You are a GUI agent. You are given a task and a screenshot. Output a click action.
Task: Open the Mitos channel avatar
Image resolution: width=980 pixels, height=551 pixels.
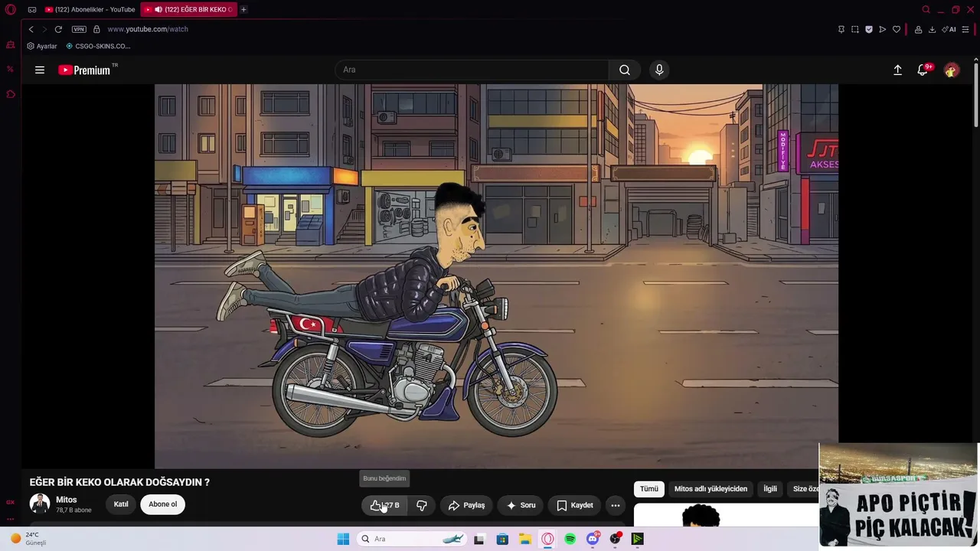point(40,504)
